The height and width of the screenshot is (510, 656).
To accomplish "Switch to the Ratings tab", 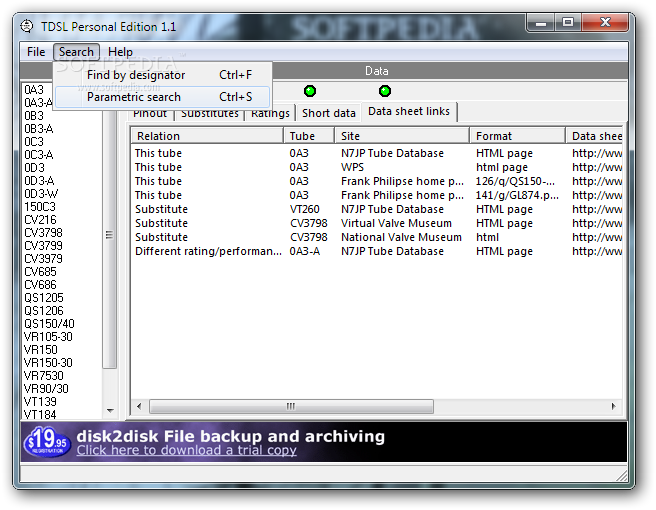I will point(270,113).
